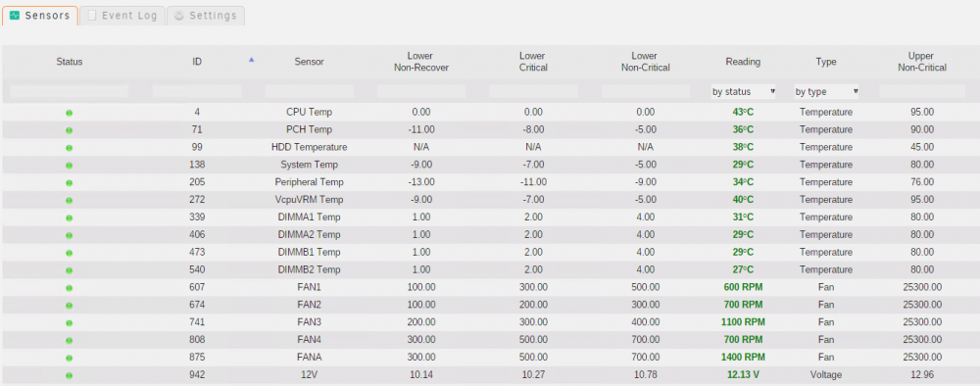
Task: Select the 'DIMMB2 Temp' sensor name
Action: [310, 269]
